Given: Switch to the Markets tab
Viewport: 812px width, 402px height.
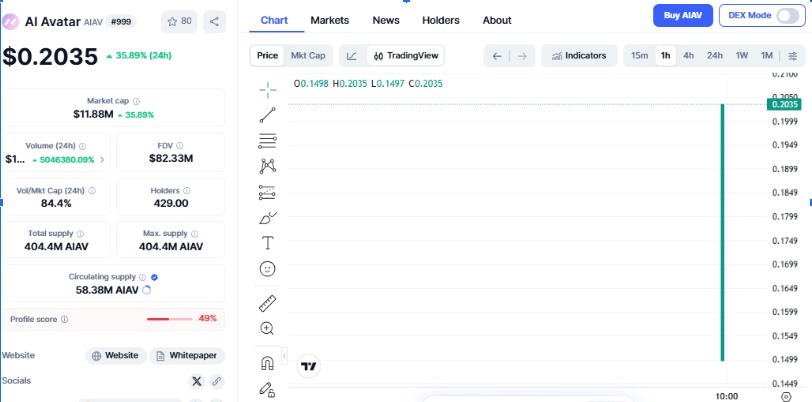Looking at the screenshot, I should [x=330, y=20].
